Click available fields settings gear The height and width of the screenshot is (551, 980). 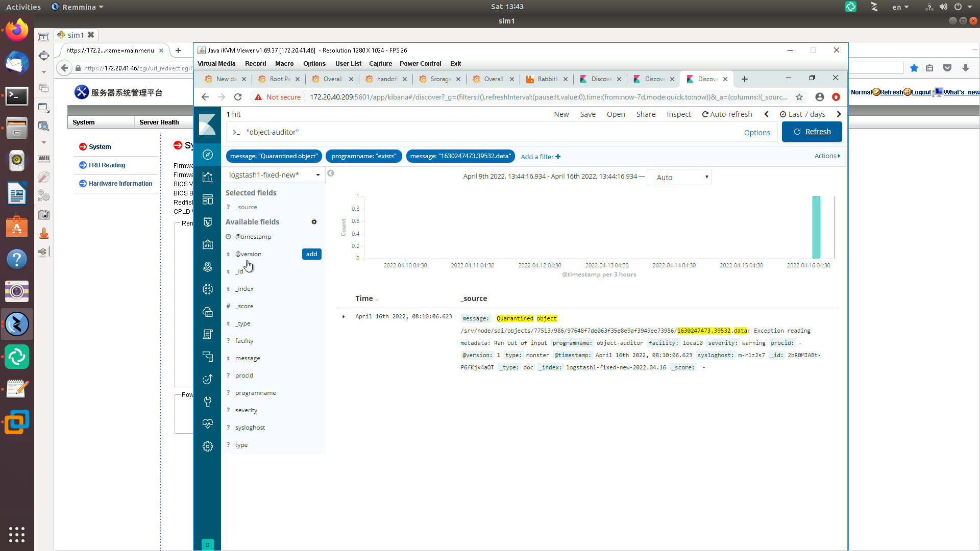coord(314,222)
